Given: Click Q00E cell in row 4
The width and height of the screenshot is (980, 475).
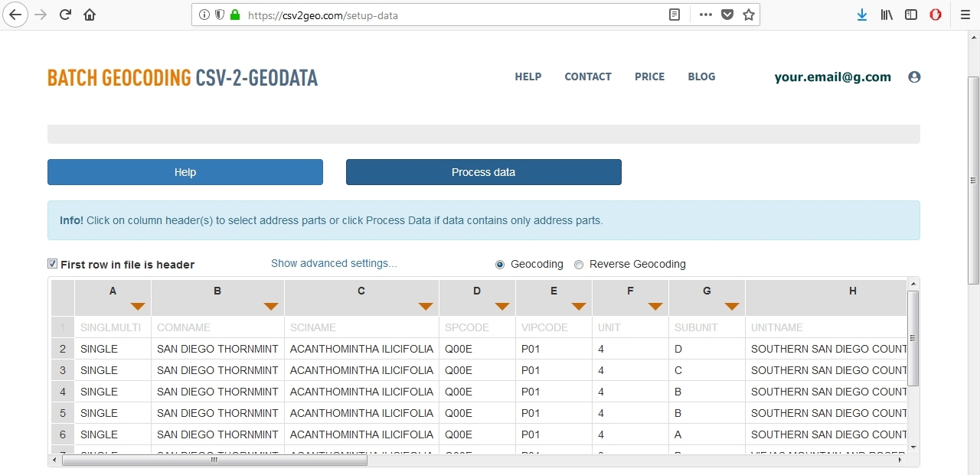Looking at the screenshot, I should [x=477, y=392].
